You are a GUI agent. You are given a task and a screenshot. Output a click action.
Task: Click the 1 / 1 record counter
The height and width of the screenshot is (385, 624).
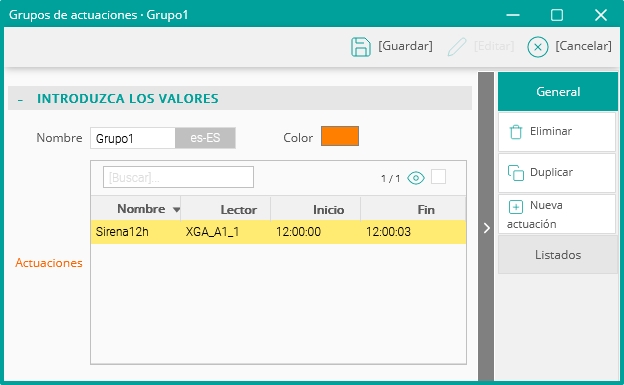pos(390,178)
